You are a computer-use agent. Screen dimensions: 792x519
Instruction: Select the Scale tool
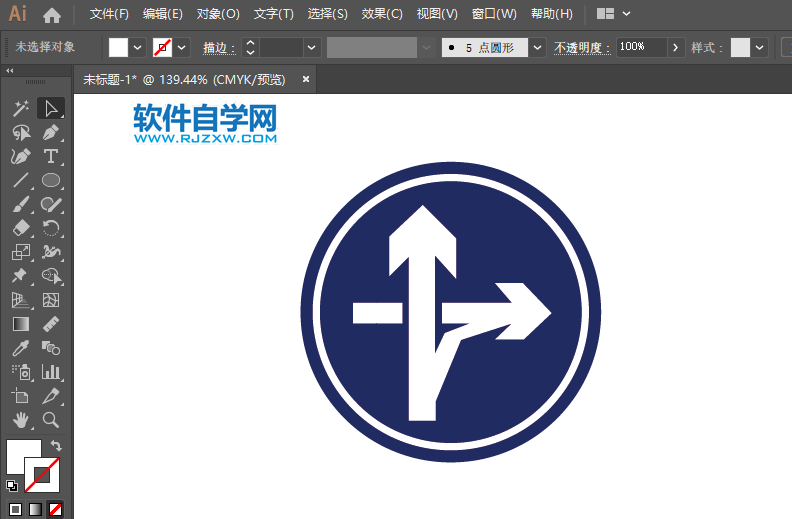pyautogui.click(x=21, y=252)
